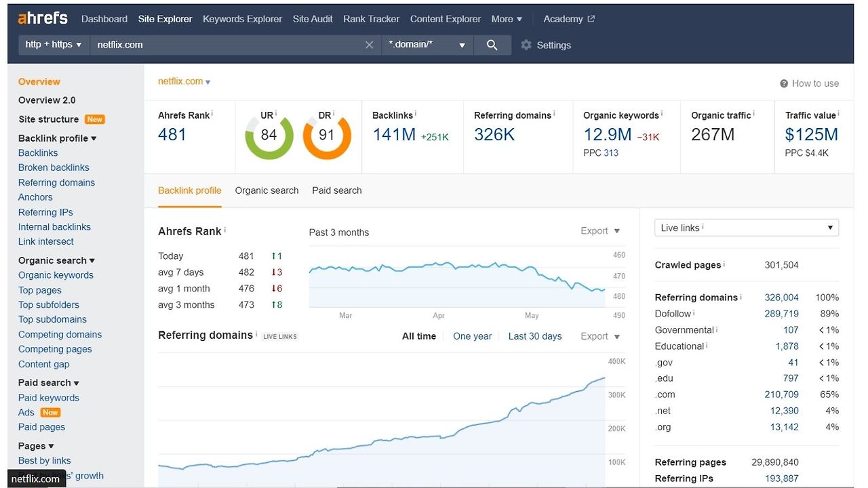Click the 12.9M organic keywords value
Viewport: 868px width, 488px height.
coord(608,135)
